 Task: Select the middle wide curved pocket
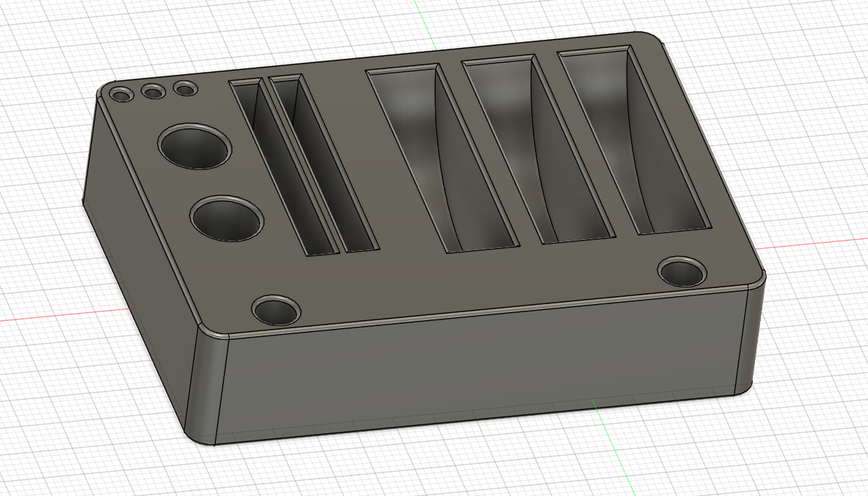pyautogui.click(x=539, y=149)
